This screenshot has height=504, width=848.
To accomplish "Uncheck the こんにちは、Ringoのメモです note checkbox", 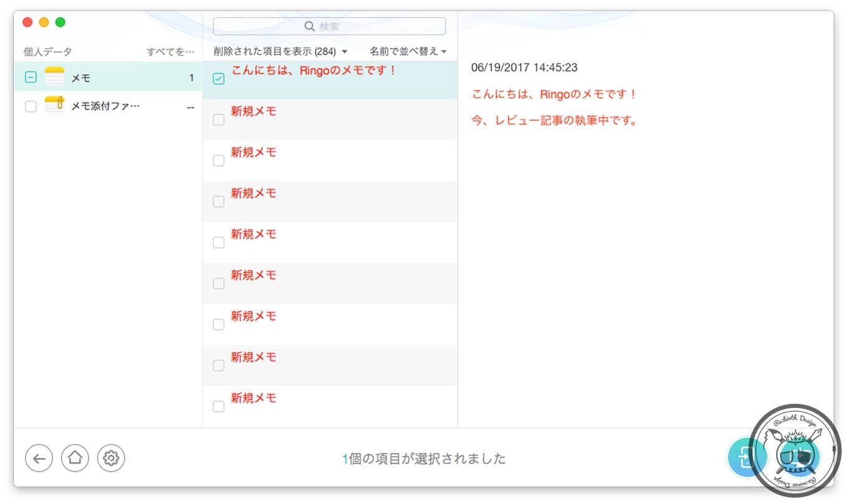I will click(219, 78).
